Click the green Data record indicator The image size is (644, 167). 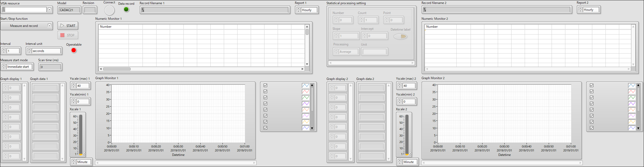click(126, 9)
